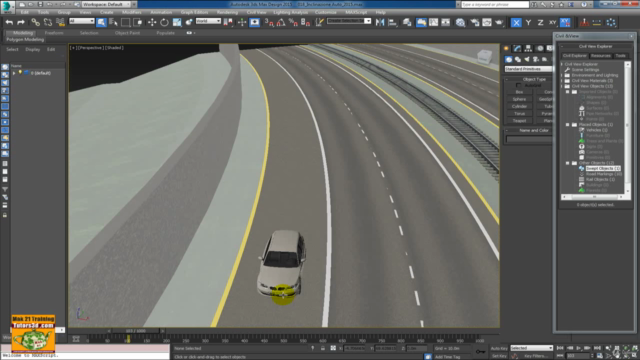Toggle Percent Snap in the toolbar

(x=293, y=22)
